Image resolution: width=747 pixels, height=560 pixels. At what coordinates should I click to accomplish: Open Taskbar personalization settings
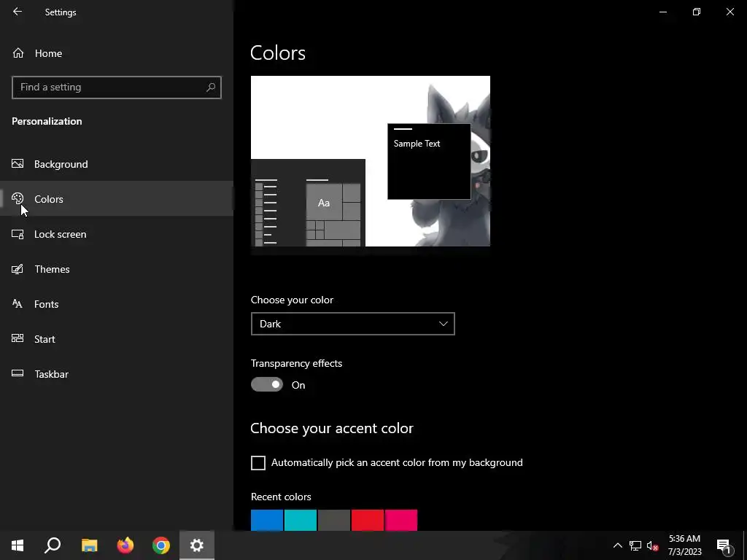[x=117, y=374]
